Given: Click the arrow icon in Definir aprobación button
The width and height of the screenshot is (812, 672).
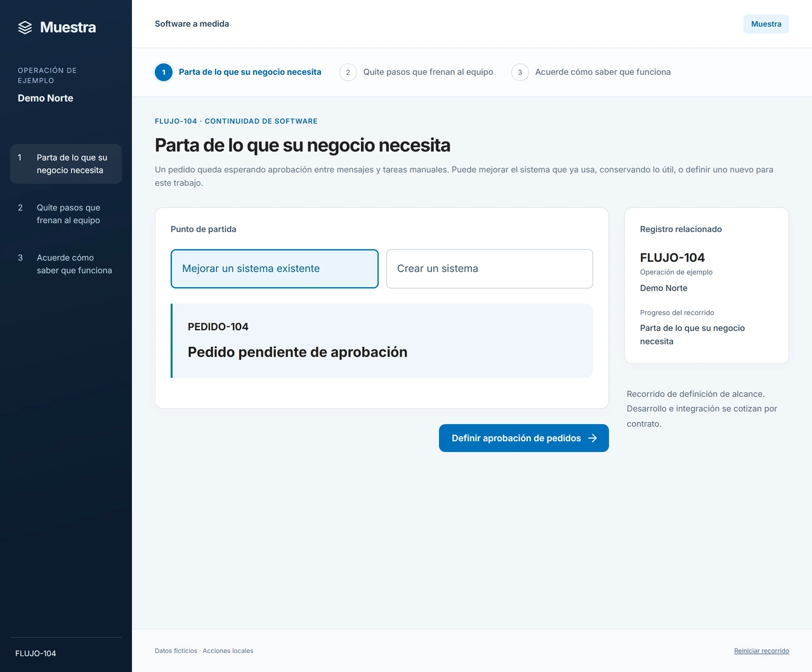Looking at the screenshot, I should [x=593, y=438].
